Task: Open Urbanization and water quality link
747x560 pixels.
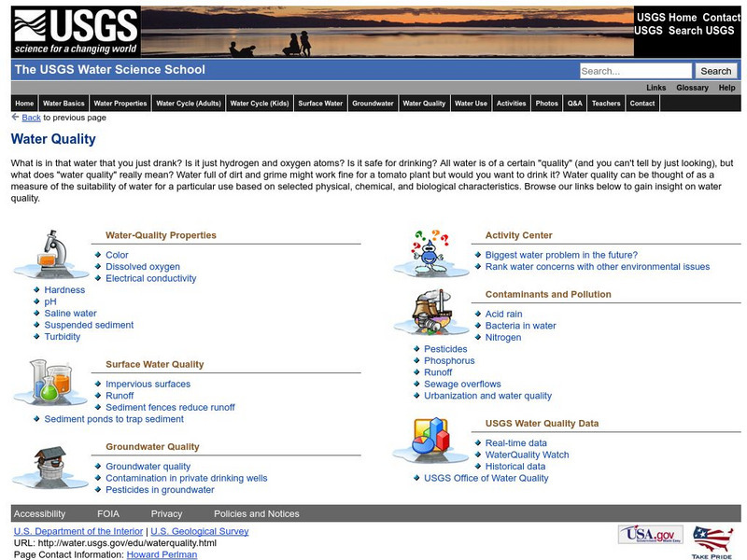Action: pos(487,396)
